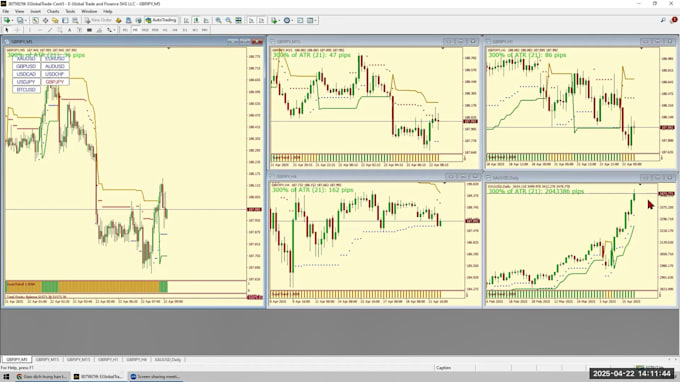This screenshot has height=382, width=680.
Task: Click the New Order button
Action: pos(98,20)
